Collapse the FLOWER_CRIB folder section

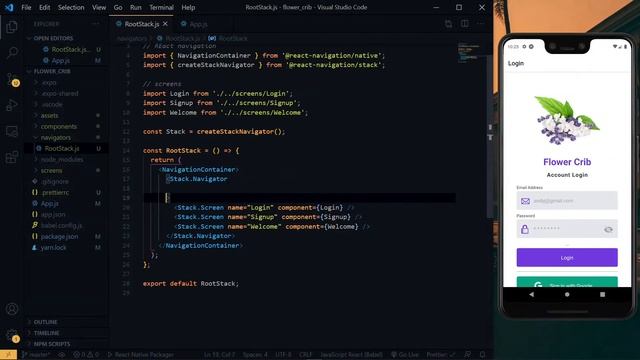tap(52, 71)
